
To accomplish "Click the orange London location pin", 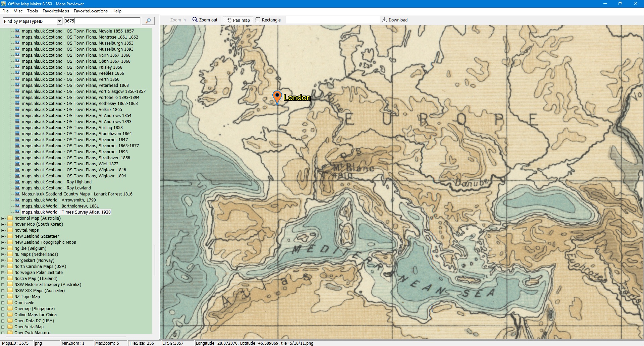I will pos(277,97).
